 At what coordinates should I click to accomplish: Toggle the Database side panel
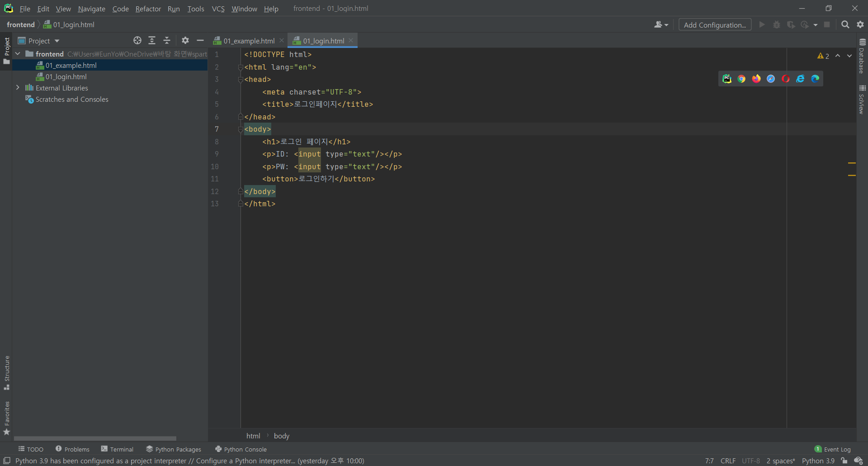[862, 57]
